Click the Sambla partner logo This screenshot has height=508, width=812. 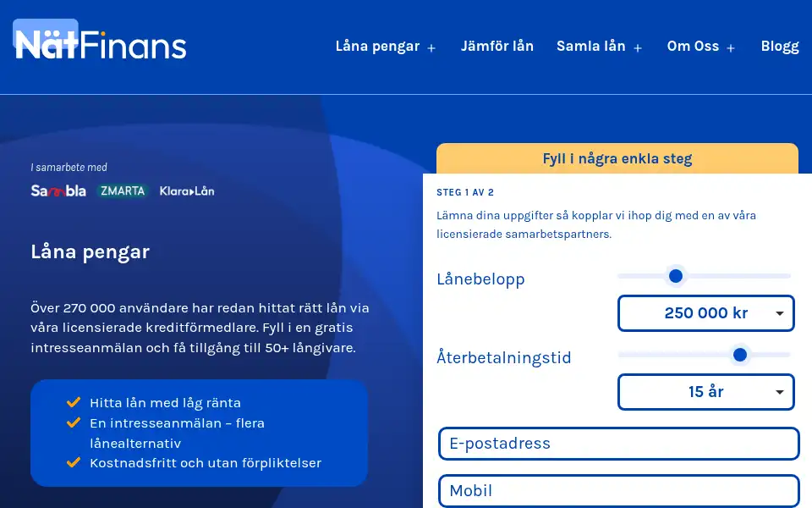pos(58,190)
